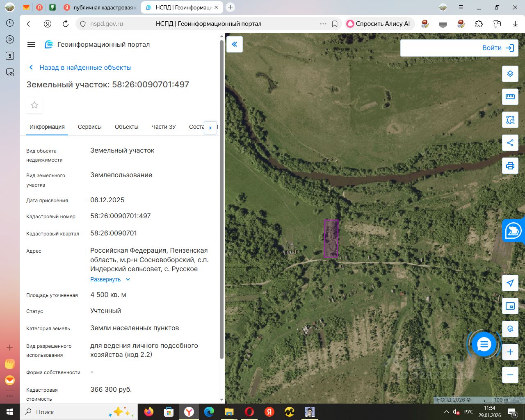Click the date value 08.12.2025

tap(107, 200)
